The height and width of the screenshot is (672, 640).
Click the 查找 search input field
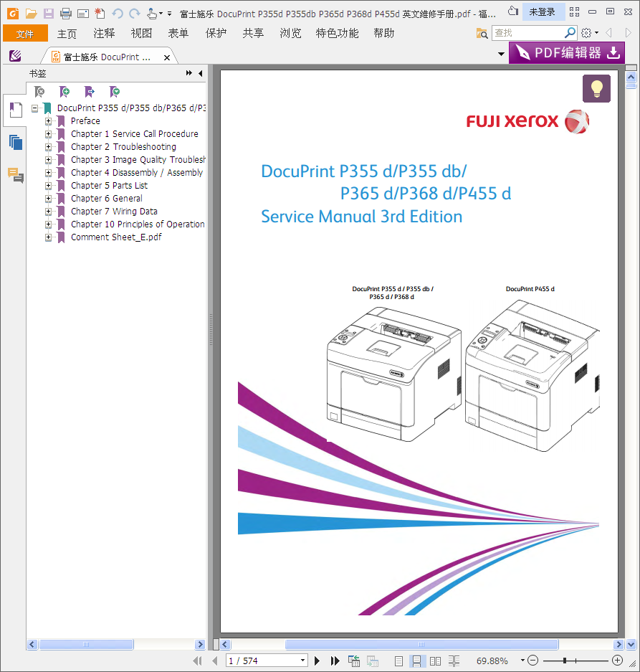[x=527, y=32]
